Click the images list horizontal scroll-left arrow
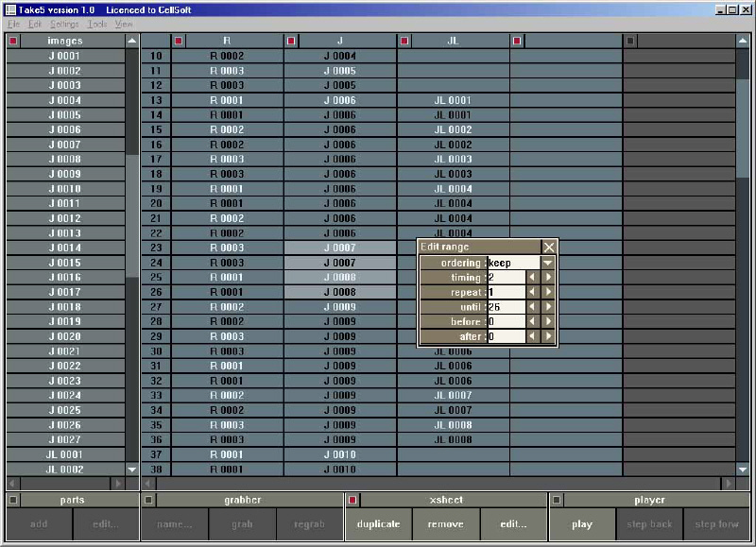756x547 pixels. pos(13,484)
